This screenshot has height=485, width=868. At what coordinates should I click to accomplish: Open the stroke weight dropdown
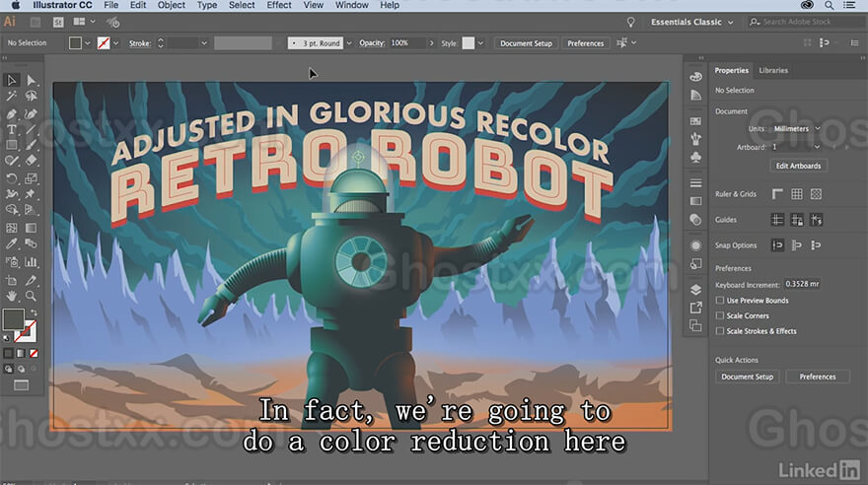(204, 43)
